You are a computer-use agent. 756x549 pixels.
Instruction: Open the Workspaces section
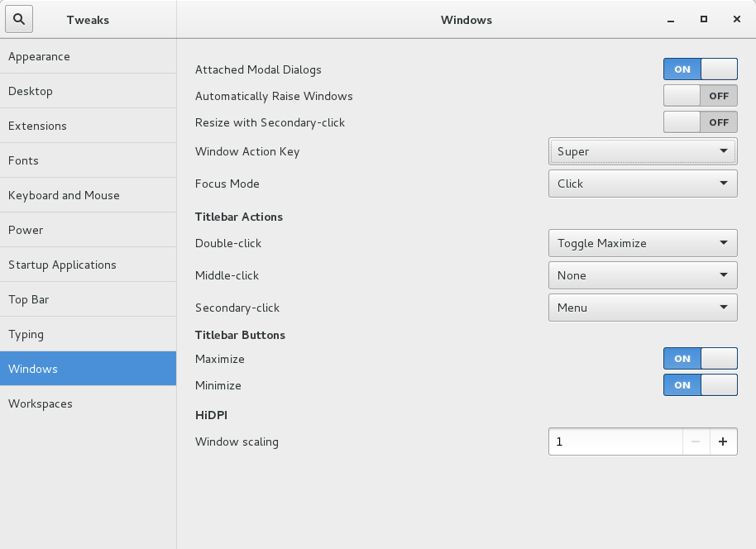pyautogui.click(x=89, y=403)
